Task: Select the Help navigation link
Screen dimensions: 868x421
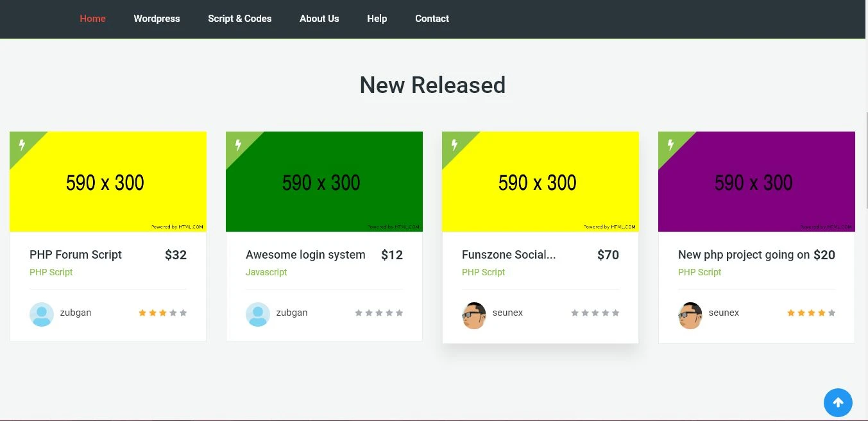Action: (377, 19)
